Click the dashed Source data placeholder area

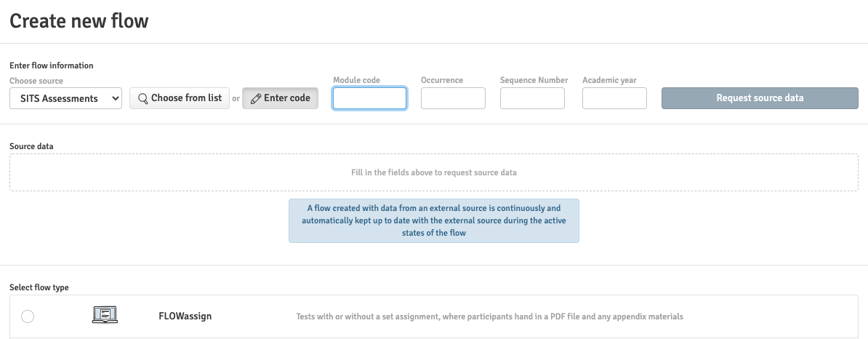point(433,173)
